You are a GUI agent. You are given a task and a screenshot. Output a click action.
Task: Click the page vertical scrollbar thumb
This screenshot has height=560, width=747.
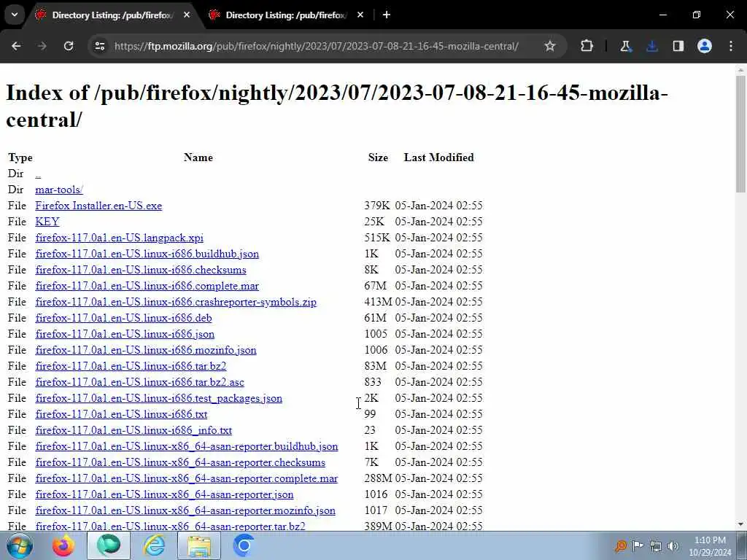(x=740, y=134)
